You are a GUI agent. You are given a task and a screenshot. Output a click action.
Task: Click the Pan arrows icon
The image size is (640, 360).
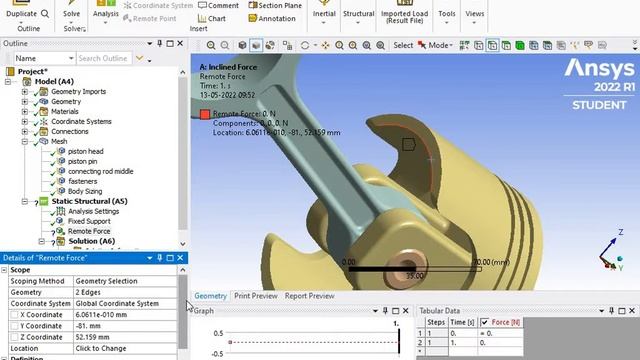pos(325,45)
